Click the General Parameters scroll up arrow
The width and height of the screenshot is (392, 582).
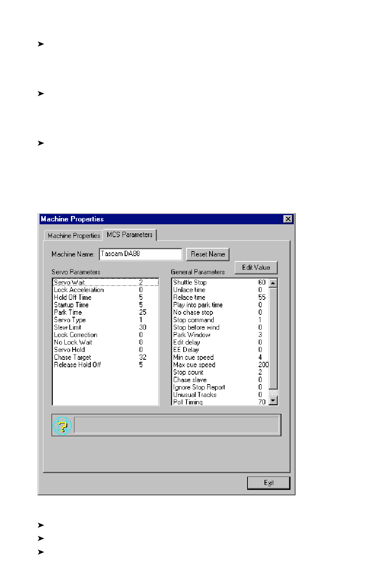click(273, 283)
